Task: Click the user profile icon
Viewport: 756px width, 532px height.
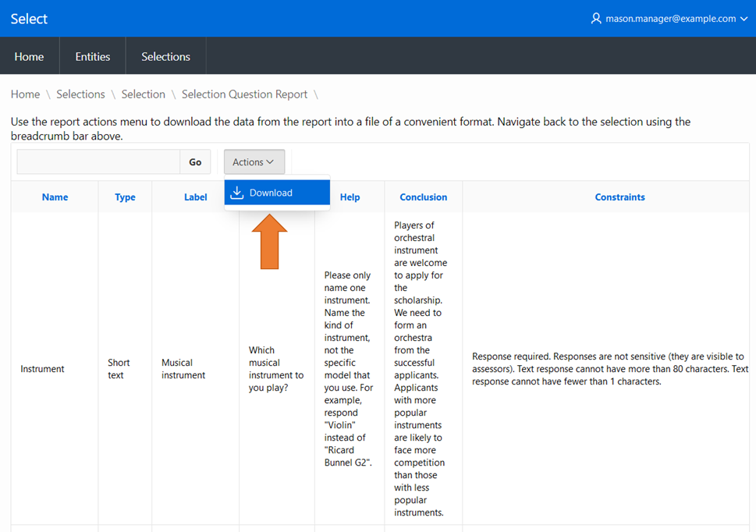Action: (596, 19)
